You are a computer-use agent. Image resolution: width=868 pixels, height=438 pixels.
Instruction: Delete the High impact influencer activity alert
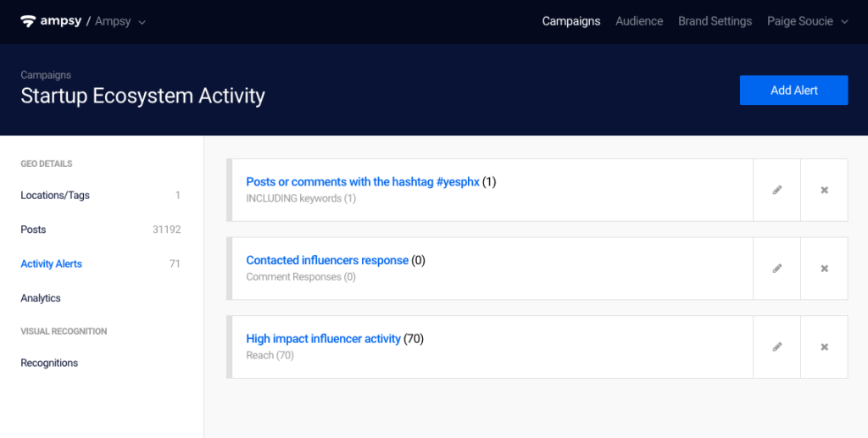click(824, 347)
